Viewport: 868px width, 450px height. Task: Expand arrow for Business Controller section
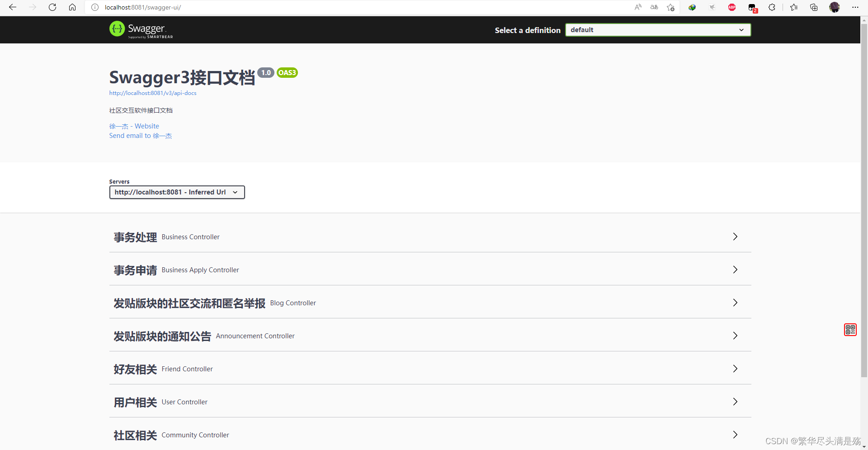[x=735, y=237]
